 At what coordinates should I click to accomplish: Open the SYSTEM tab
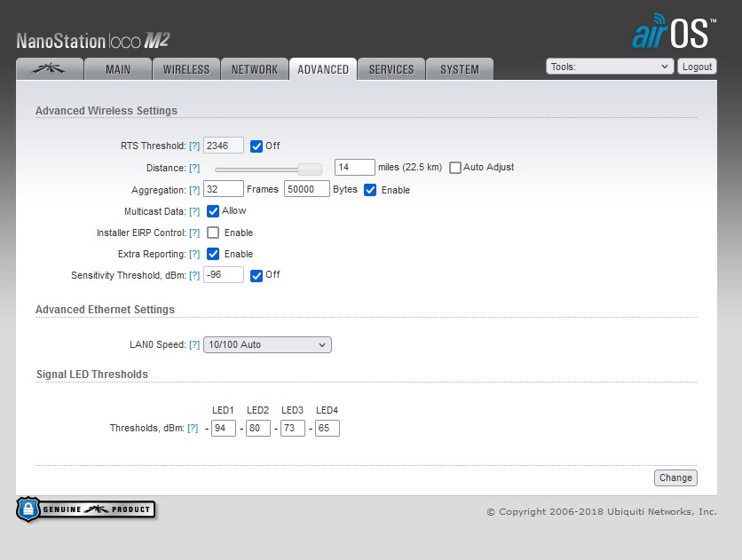pyautogui.click(x=460, y=69)
